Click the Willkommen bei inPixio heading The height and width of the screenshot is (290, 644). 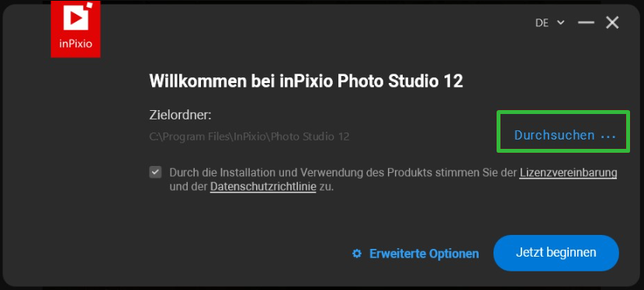pyautogui.click(x=306, y=81)
